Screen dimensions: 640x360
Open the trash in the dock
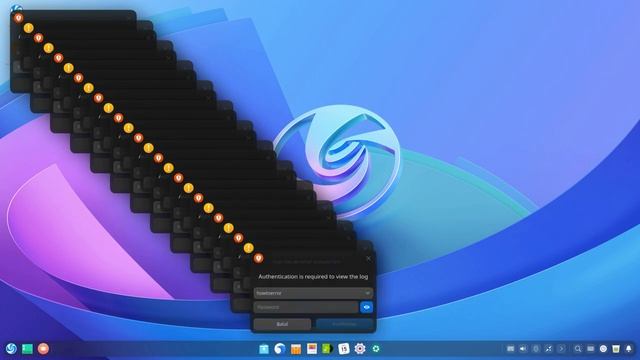pyautogui.click(x=616, y=349)
